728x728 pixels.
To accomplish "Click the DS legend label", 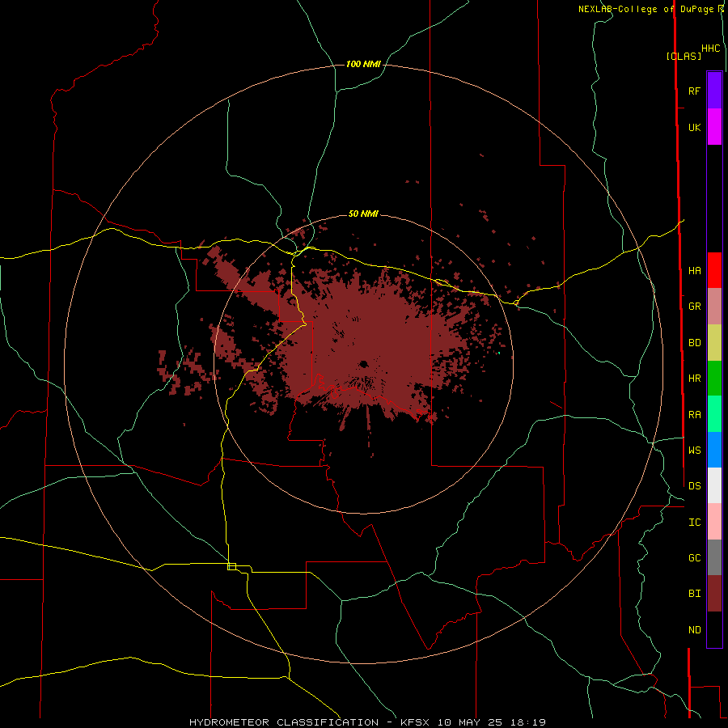I will 694,485.
